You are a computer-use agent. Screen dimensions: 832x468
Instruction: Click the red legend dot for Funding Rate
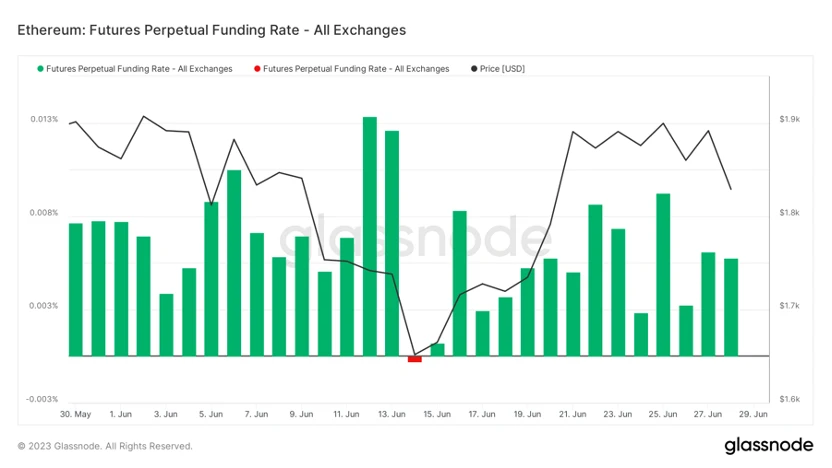pos(258,69)
